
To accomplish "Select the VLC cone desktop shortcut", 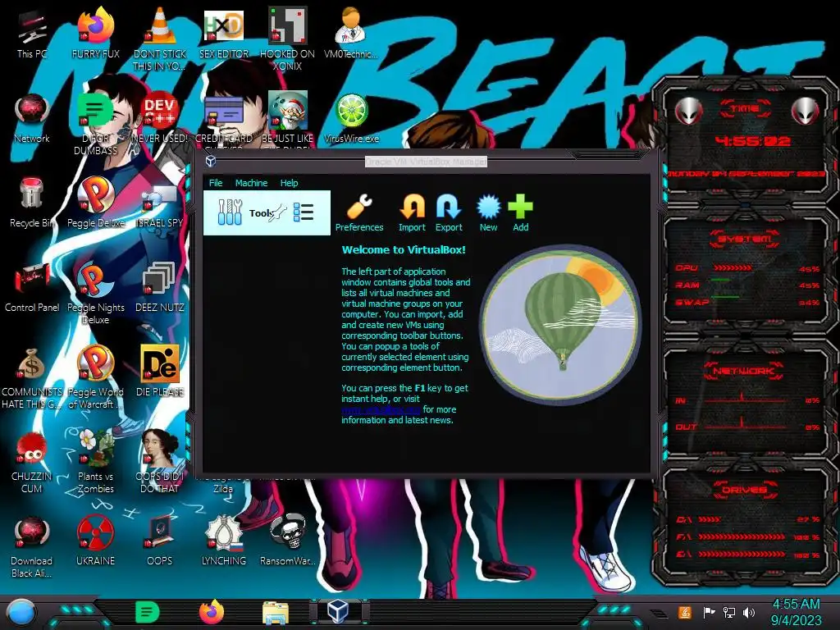I will click(x=159, y=39).
